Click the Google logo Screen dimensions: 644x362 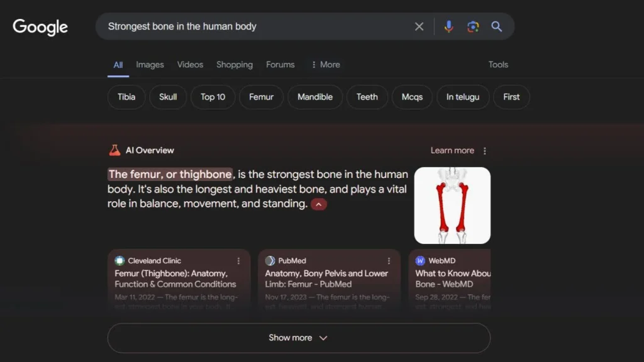click(x=40, y=27)
